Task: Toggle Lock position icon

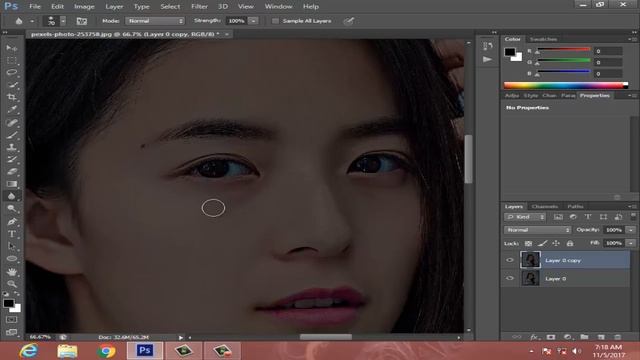Action: click(x=556, y=243)
